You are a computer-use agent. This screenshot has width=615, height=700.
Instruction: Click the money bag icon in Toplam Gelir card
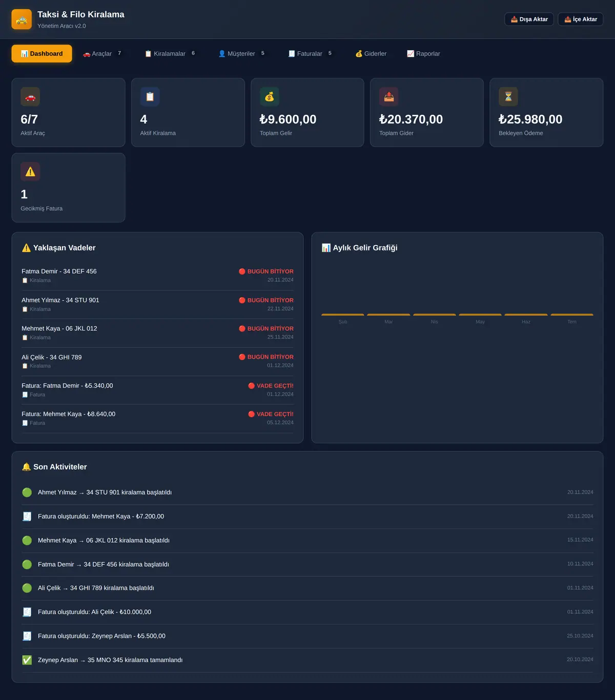click(x=269, y=96)
